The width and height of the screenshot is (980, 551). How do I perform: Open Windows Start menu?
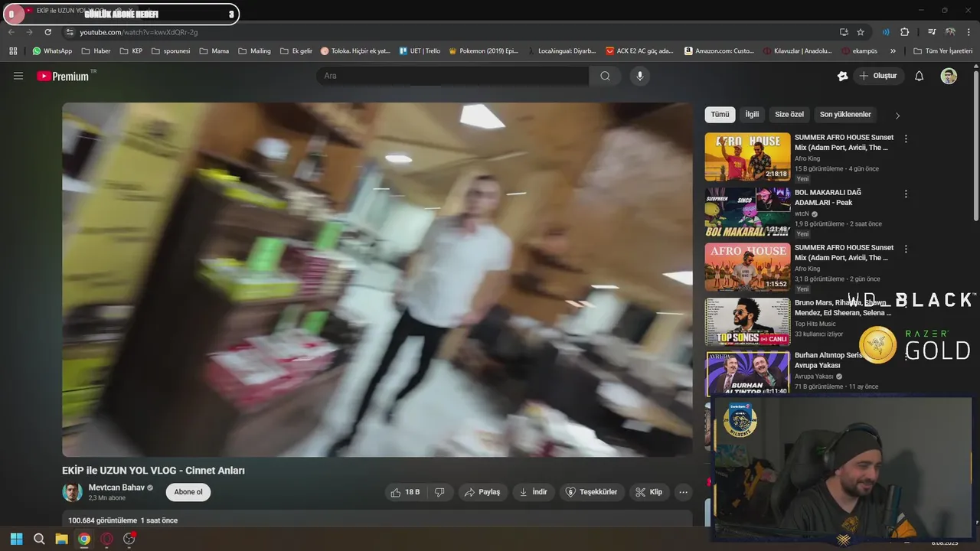(x=16, y=539)
